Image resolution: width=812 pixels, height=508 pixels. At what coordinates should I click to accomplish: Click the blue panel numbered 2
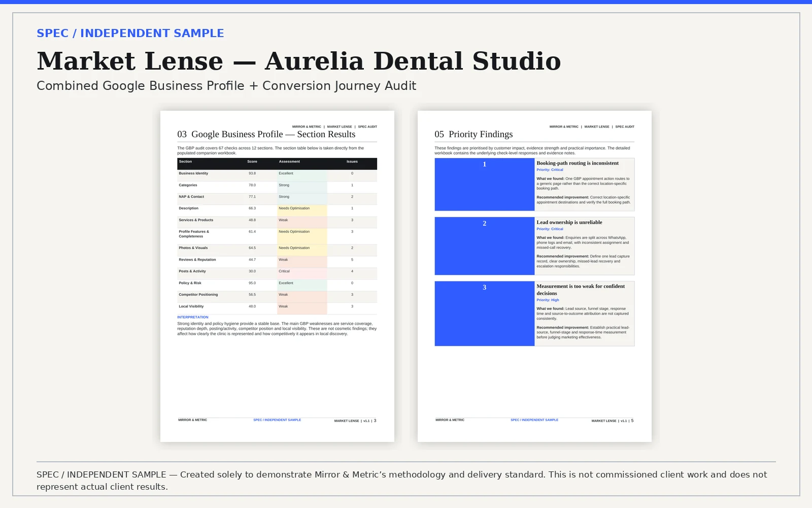point(485,246)
